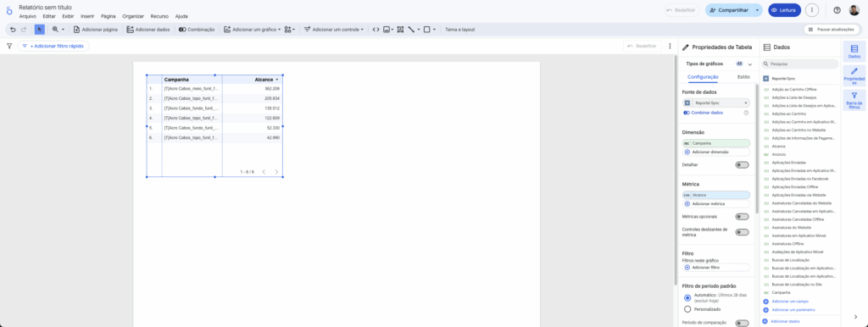868x327 pixels.
Task: Click the undo arrow icon
Action: click(13, 30)
